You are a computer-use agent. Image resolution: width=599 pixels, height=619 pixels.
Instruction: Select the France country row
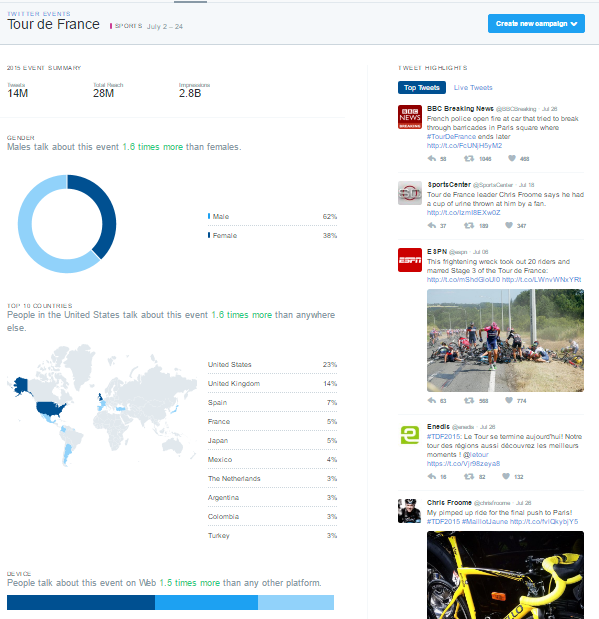coord(272,421)
